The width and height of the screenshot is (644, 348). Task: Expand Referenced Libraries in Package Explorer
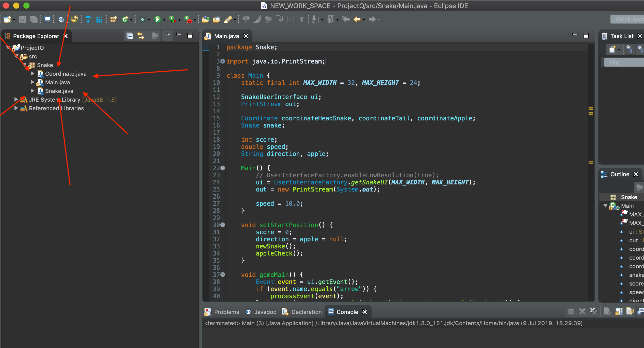point(16,108)
